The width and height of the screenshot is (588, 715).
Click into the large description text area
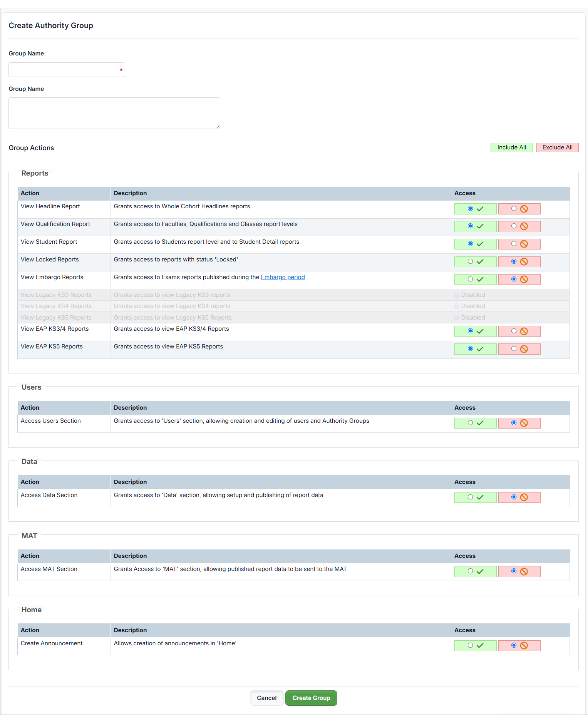tap(114, 113)
